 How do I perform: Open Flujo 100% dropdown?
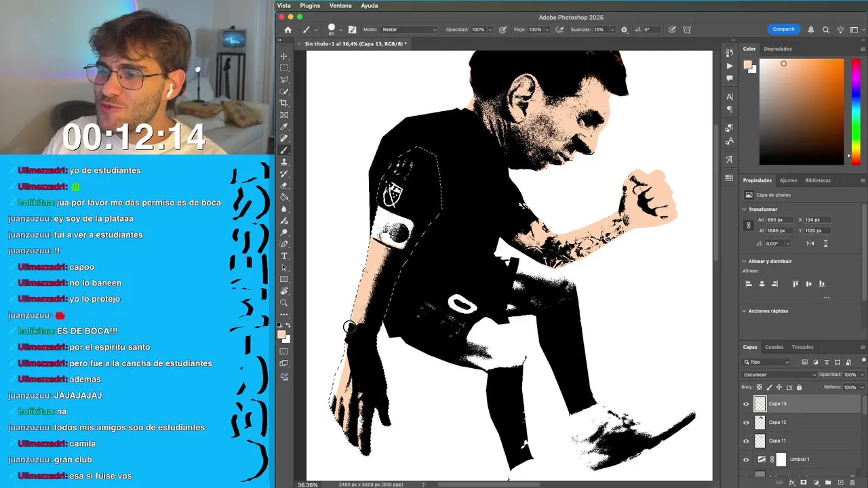point(549,30)
